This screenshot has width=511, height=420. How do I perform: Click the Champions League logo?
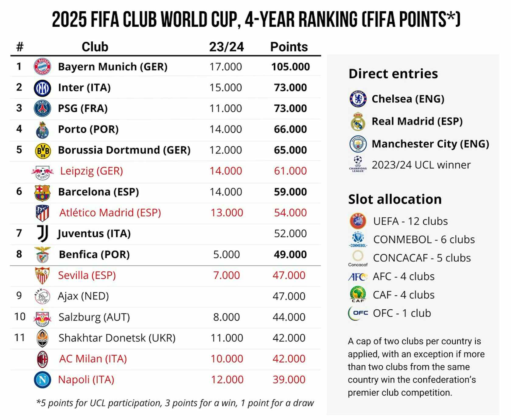tap(358, 164)
